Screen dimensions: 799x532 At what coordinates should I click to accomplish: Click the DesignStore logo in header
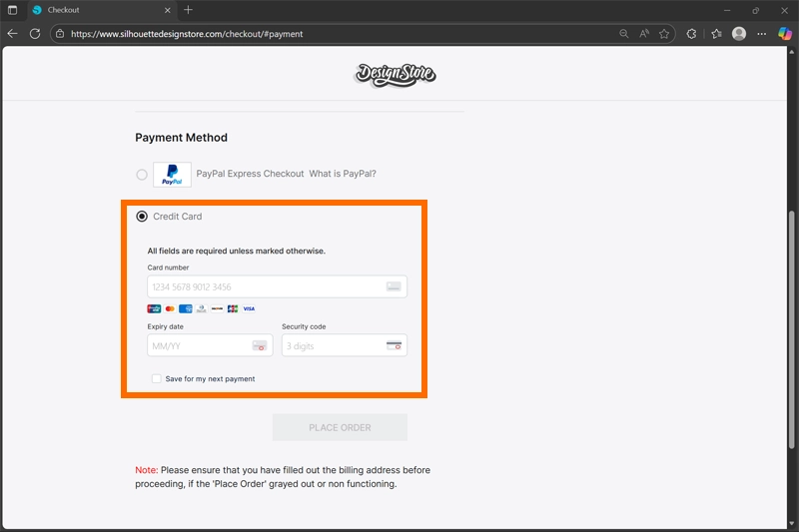pos(396,74)
